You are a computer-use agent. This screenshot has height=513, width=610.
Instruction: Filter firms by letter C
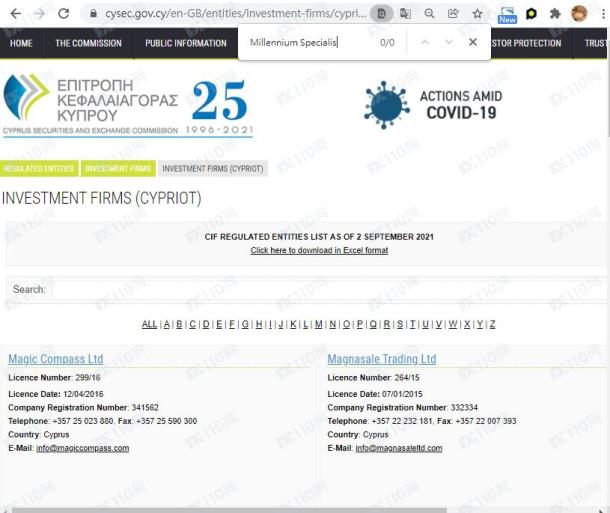coord(193,324)
